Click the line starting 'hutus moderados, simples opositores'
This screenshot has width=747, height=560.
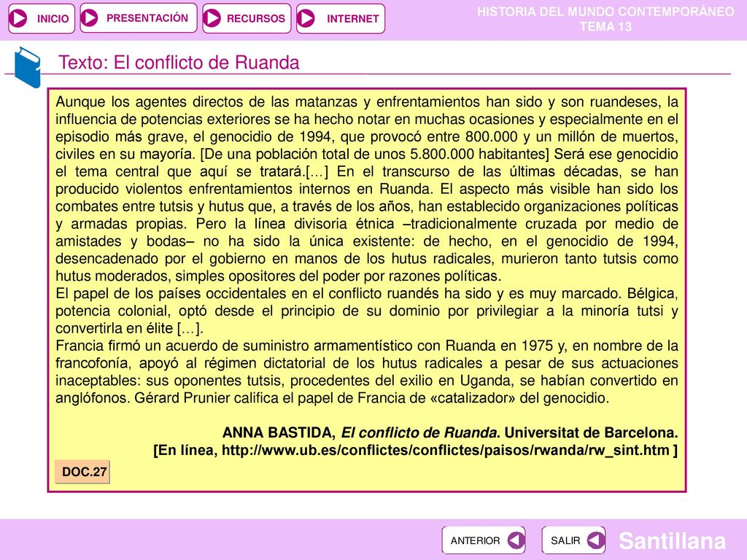(x=278, y=276)
